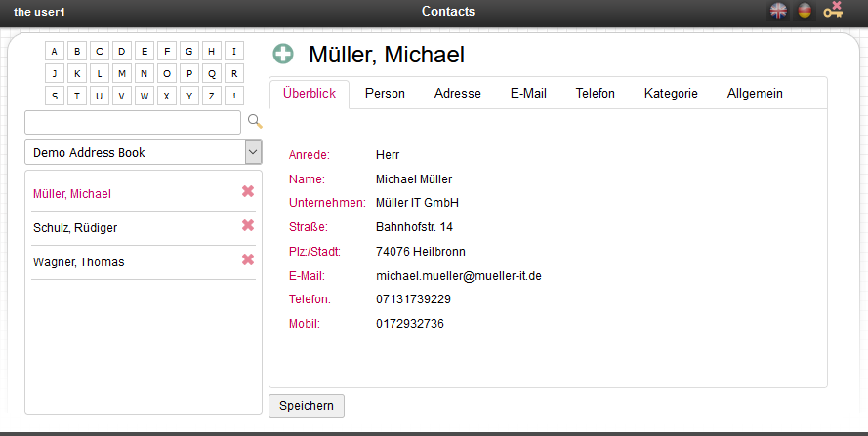868x436 pixels.
Task: Filter contacts by letter K
Action: [x=77, y=73]
